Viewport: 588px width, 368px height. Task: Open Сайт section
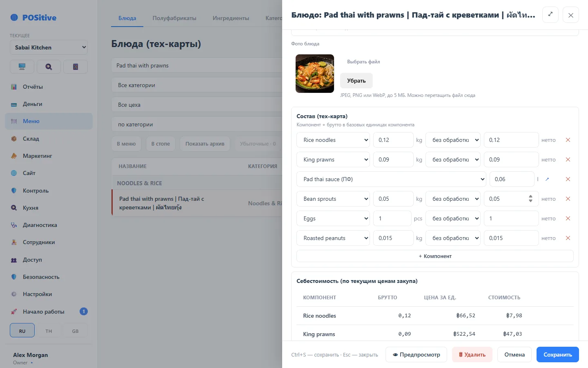pyautogui.click(x=49, y=173)
